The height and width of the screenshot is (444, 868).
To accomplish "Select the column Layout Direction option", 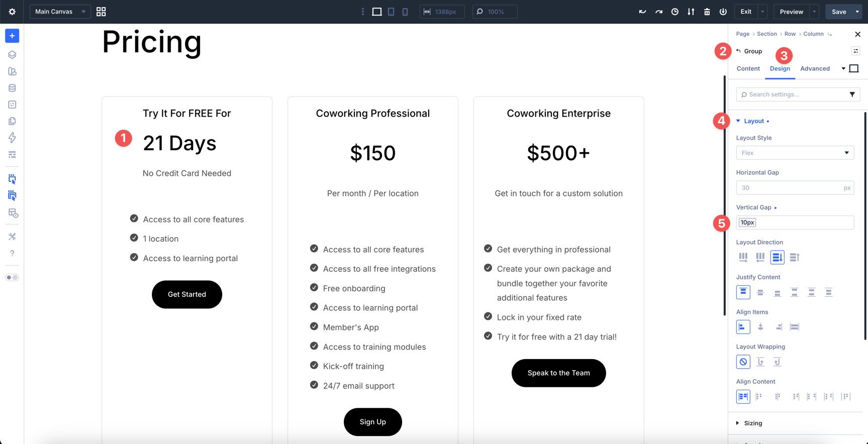I will 778,257.
